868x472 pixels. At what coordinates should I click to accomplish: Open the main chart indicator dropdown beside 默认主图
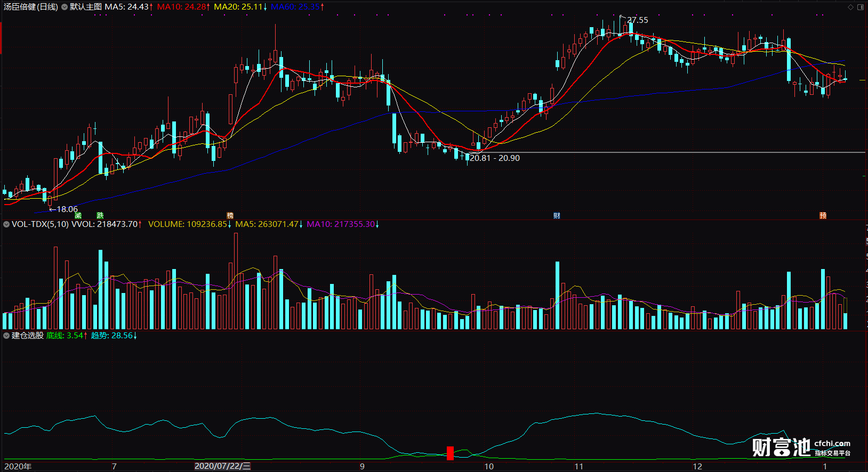65,7
